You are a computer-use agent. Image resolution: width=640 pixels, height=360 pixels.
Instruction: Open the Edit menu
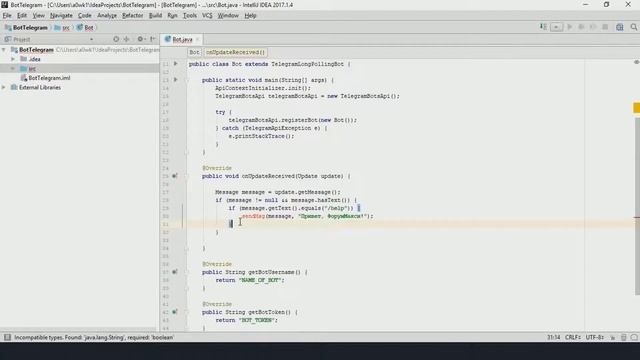[x=22, y=16]
